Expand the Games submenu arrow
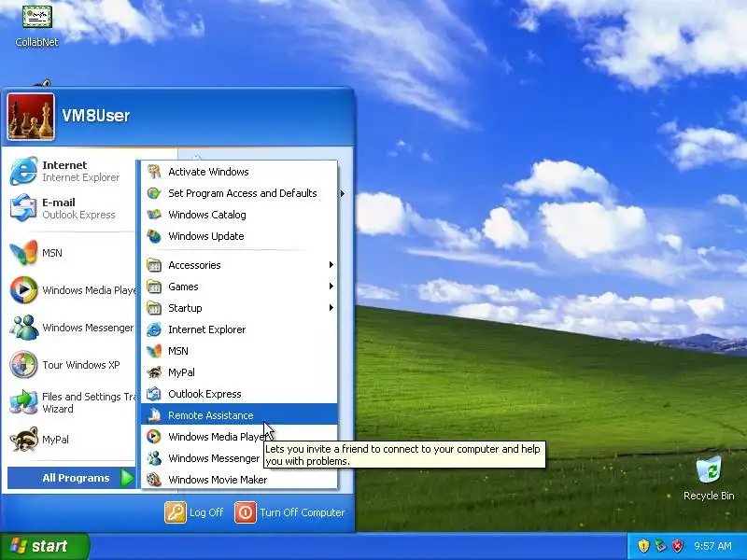This screenshot has width=747, height=560. [x=331, y=287]
